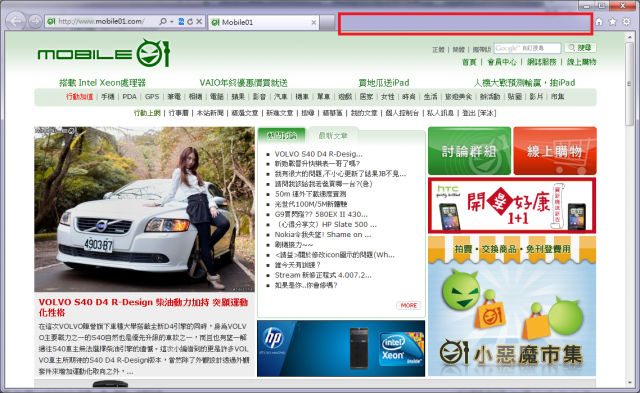Click inside the Google custom search box
The height and width of the screenshot is (393, 640).
[527, 48]
